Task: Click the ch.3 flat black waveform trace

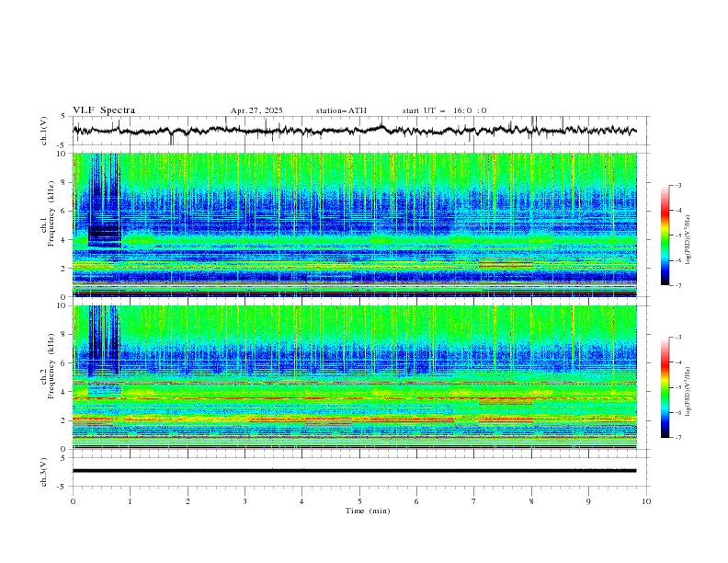Action: point(354,471)
